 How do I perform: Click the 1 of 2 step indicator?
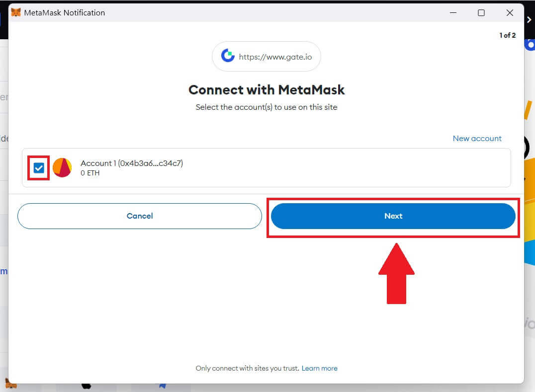[508, 35]
